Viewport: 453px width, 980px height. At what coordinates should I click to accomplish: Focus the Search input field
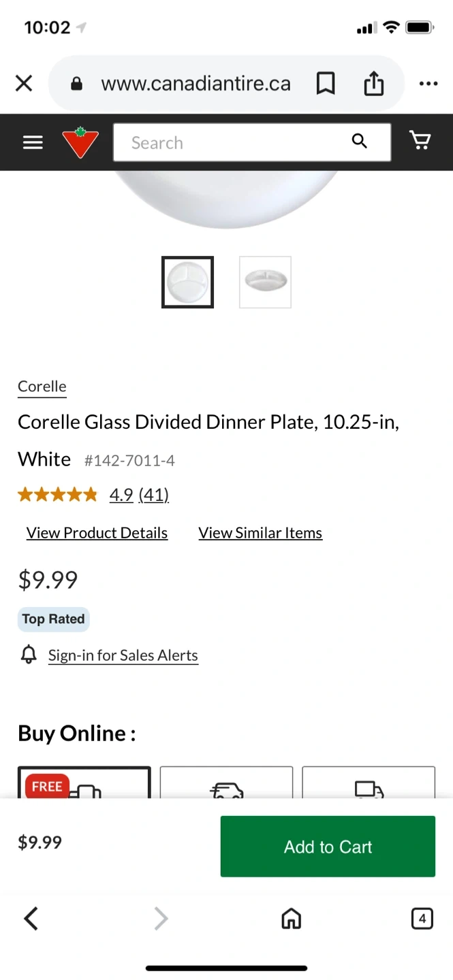pyautogui.click(x=232, y=142)
